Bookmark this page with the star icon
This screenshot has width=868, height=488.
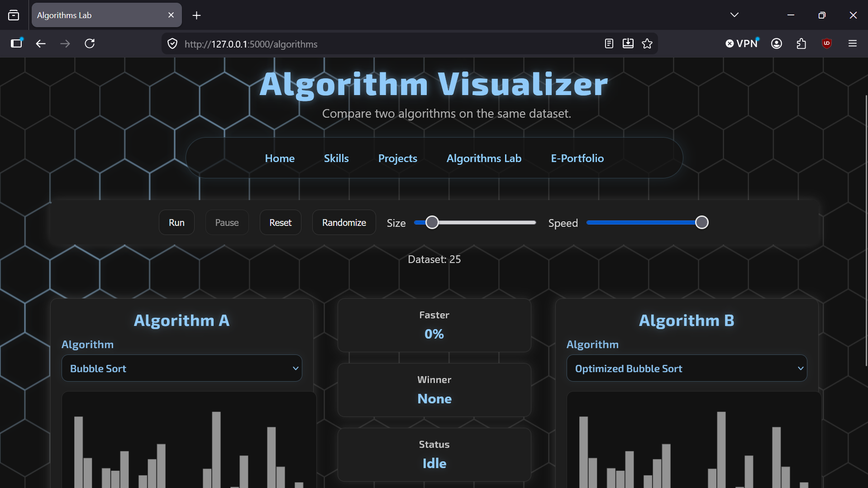tap(647, 43)
